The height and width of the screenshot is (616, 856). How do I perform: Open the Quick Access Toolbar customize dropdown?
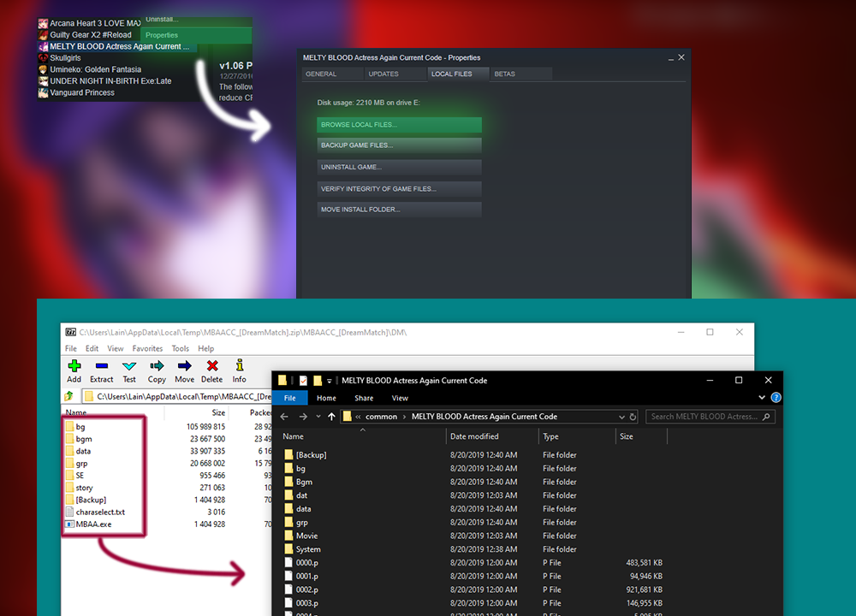[x=330, y=381]
